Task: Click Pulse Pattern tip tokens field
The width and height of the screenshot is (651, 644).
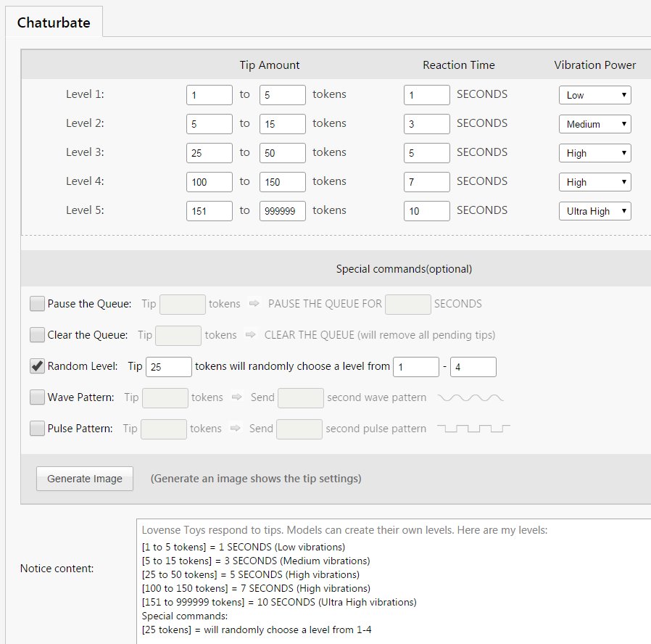Action: click(164, 429)
